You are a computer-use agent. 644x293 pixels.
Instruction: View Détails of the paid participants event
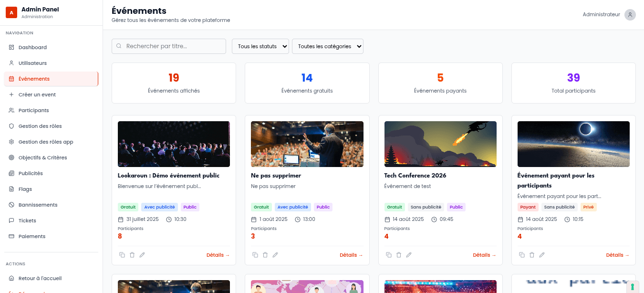click(x=618, y=255)
